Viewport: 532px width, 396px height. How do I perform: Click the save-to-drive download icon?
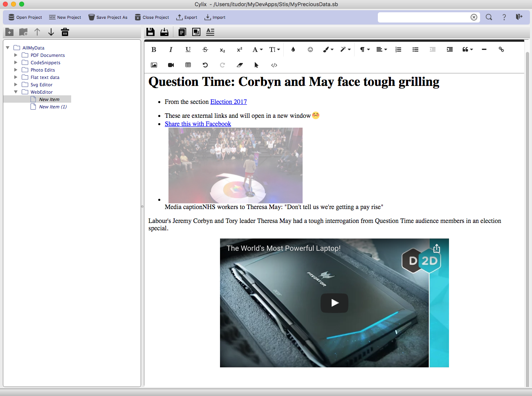click(x=164, y=32)
